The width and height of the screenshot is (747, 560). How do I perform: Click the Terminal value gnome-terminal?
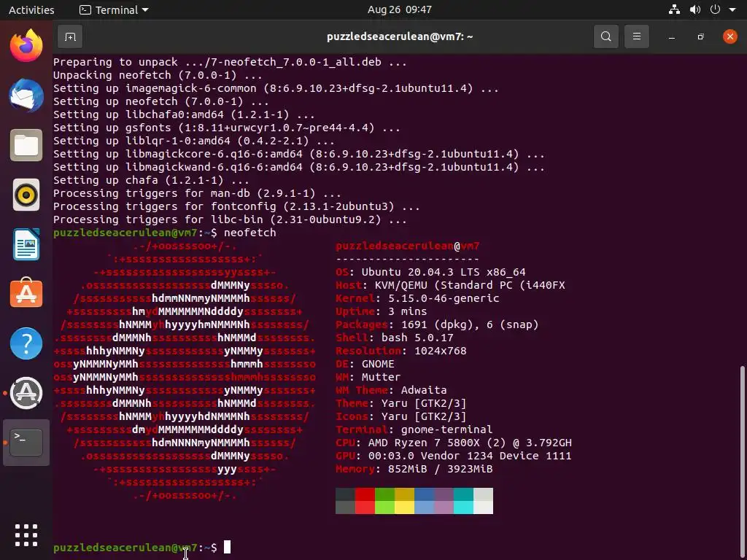point(447,429)
